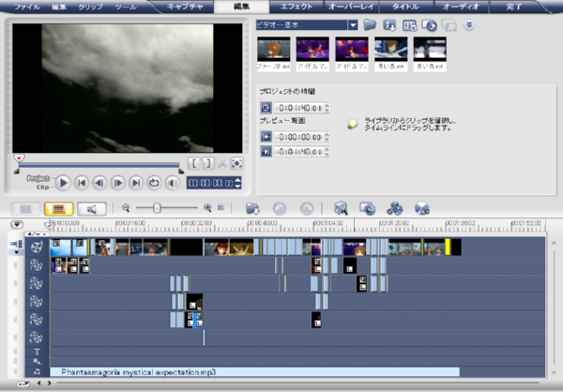Open the Batch Convert tool
Viewport: 563px width, 392px height.
point(368,208)
